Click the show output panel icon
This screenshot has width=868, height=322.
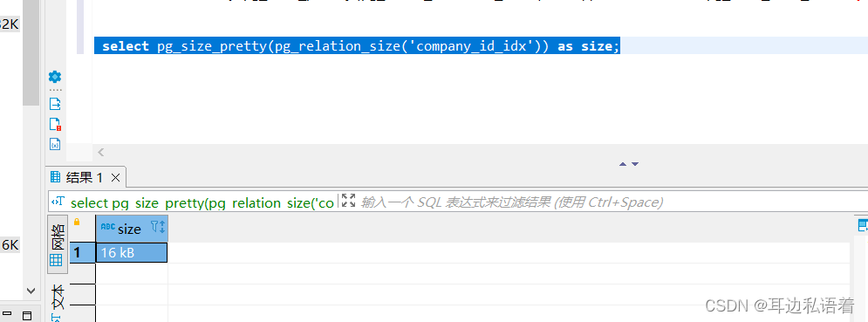click(x=55, y=104)
